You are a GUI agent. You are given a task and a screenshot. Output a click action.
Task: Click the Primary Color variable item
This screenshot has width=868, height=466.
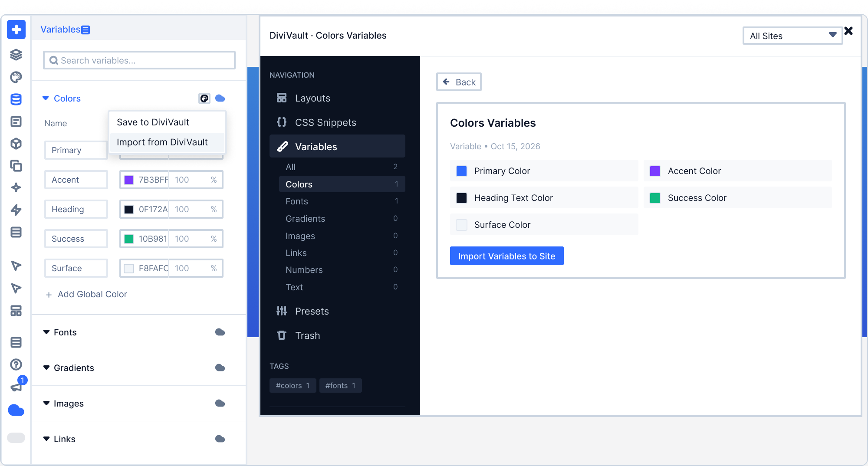544,171
